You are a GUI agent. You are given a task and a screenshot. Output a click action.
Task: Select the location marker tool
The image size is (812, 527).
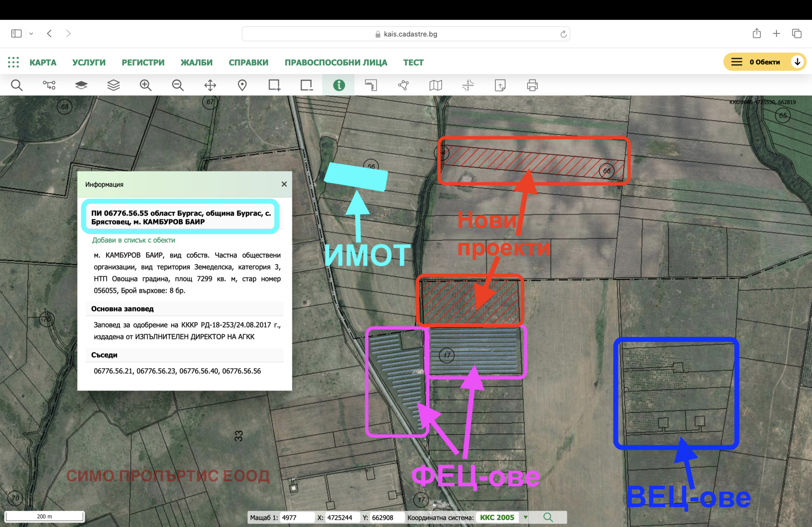[x=242, y=85]
